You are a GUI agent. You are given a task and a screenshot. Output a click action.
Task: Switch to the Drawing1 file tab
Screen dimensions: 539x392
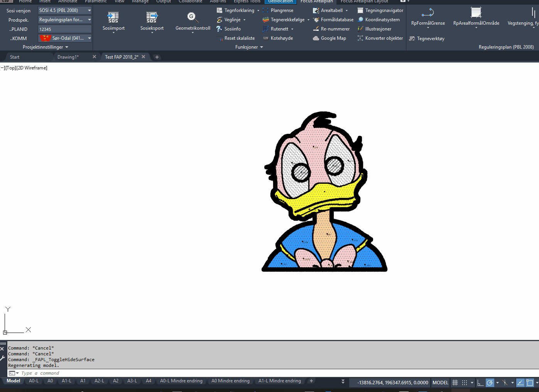tap(68, 57)
